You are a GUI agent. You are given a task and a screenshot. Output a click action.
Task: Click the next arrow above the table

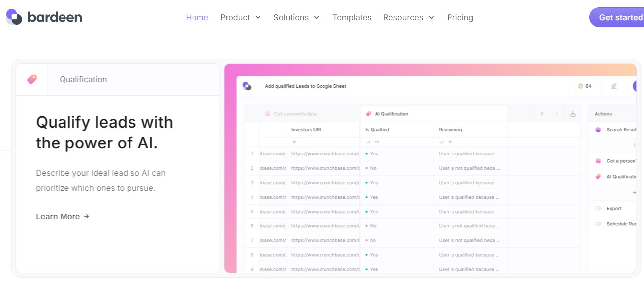(x=557, y=114)
